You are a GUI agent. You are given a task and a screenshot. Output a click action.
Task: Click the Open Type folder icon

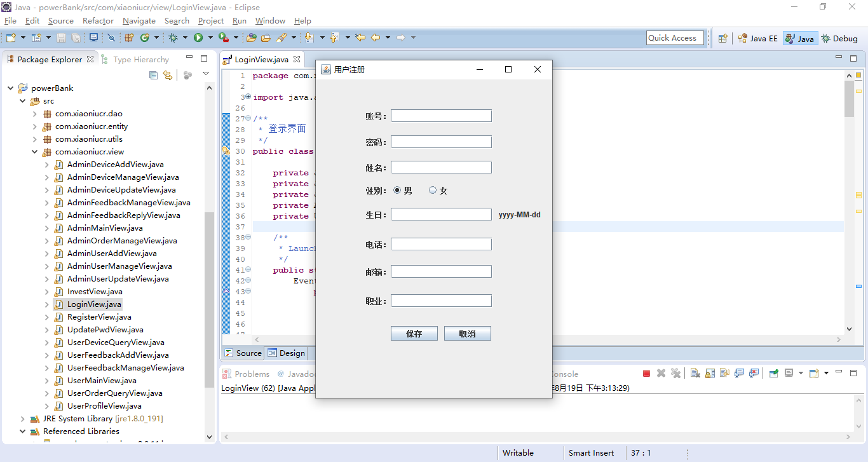[251, 37]
